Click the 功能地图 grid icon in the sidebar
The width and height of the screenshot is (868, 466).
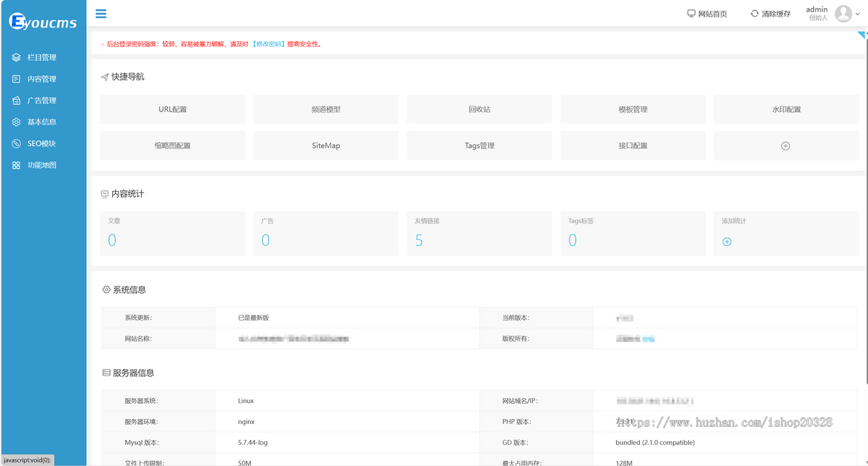16,166
